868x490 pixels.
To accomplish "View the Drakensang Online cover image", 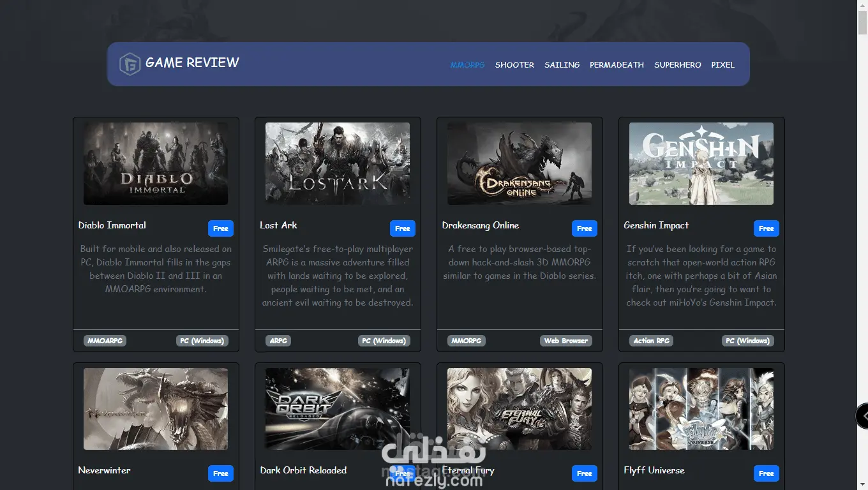I will pos(520,164).
